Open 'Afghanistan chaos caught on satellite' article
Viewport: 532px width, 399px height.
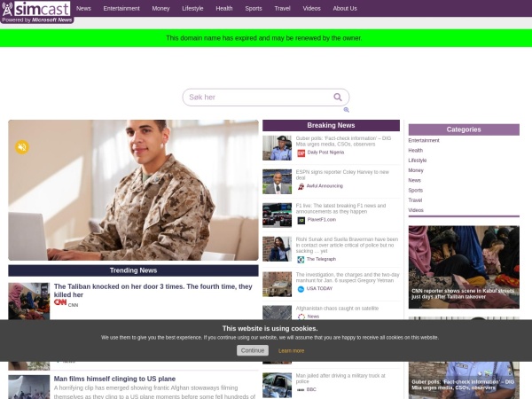[337, 309]
